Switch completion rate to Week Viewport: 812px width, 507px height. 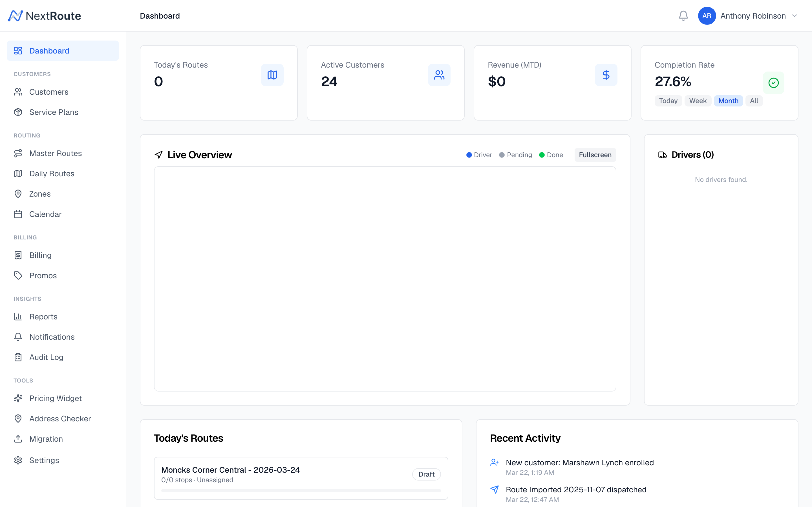(x=698, y=101)
